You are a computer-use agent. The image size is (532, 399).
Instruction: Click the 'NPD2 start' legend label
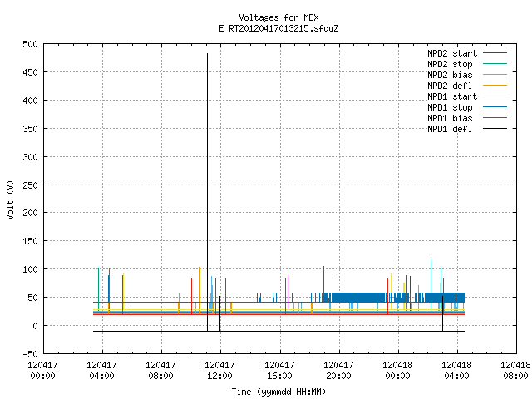[452, 53]
